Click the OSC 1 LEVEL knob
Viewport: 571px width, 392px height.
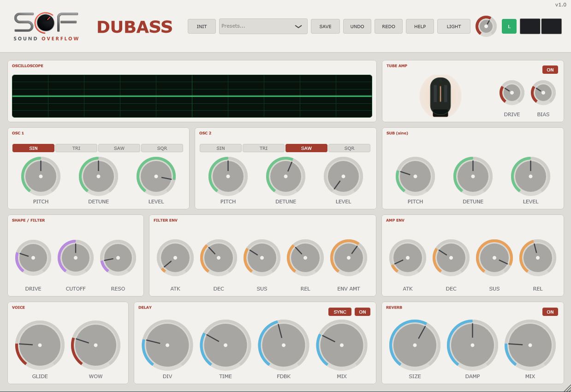156,176
